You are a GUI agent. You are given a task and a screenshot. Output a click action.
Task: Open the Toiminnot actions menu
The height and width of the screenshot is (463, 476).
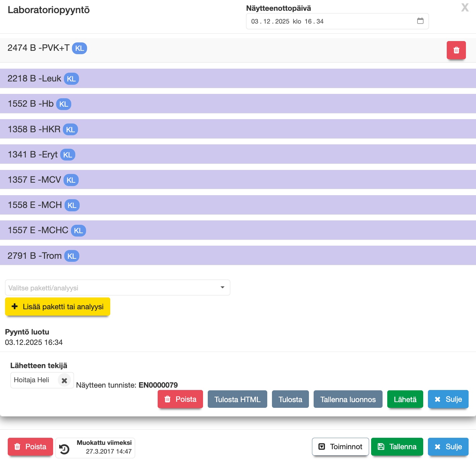coord(340,447)
